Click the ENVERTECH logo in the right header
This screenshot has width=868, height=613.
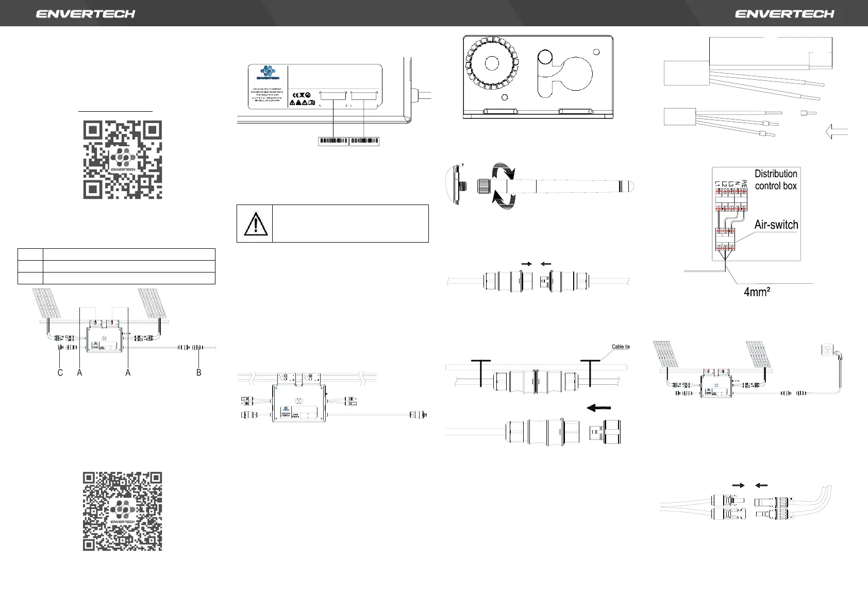[784, 13]
